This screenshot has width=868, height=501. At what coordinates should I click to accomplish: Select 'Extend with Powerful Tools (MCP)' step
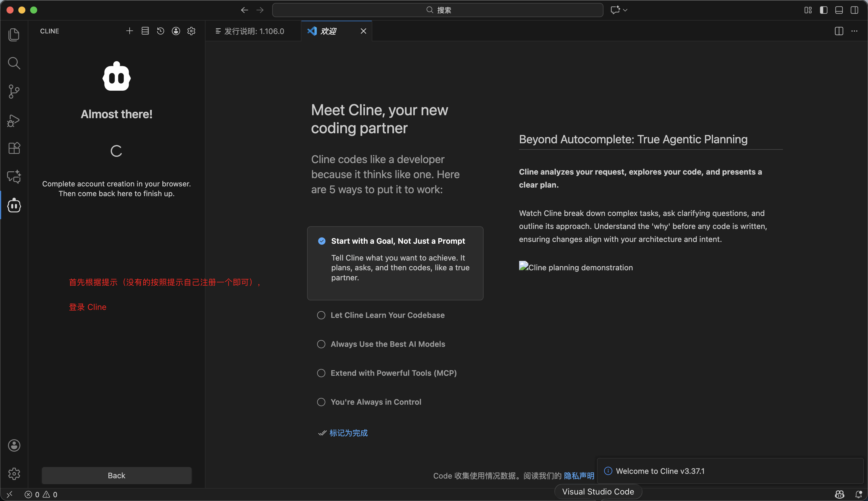pyautogui.click(x=394, y=373)
